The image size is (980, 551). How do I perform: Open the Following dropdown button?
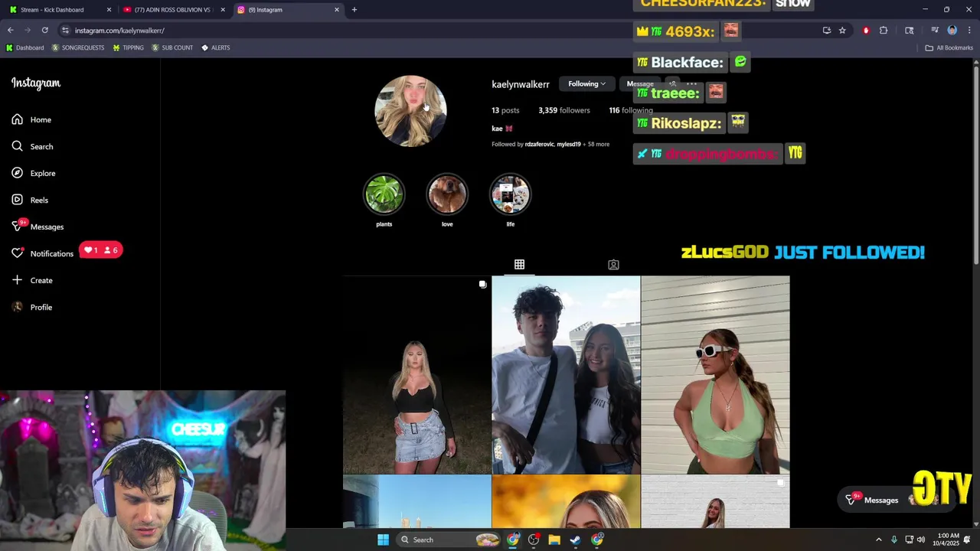coord(586,83)
